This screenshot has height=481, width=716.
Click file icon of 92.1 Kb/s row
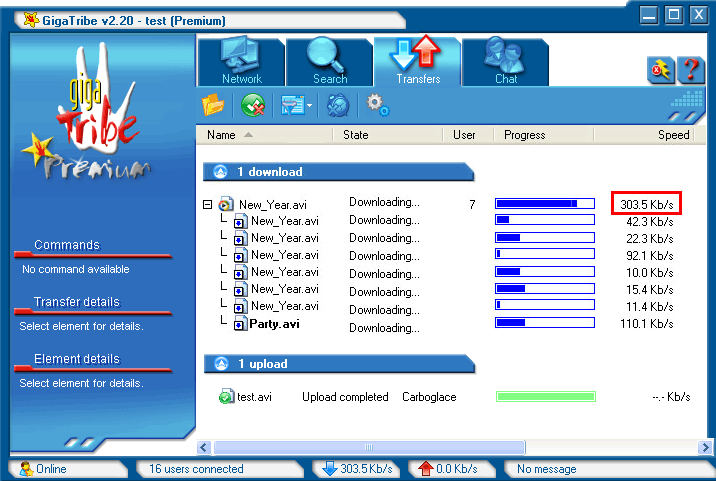tap(239, 256)
